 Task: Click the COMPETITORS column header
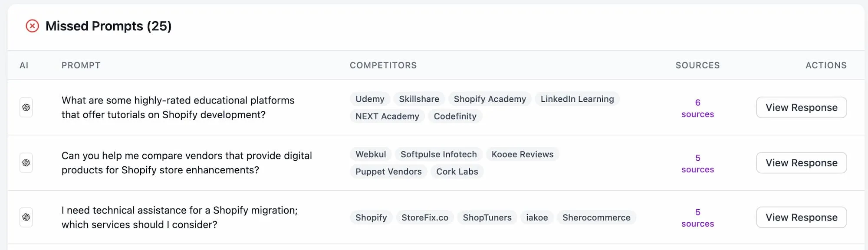click(383, 65)
